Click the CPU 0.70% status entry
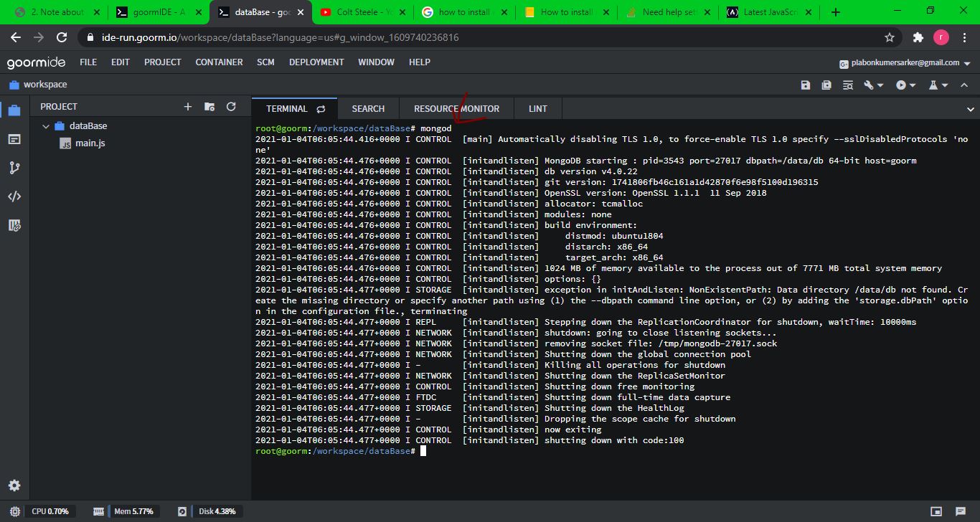 click(50, 511)
